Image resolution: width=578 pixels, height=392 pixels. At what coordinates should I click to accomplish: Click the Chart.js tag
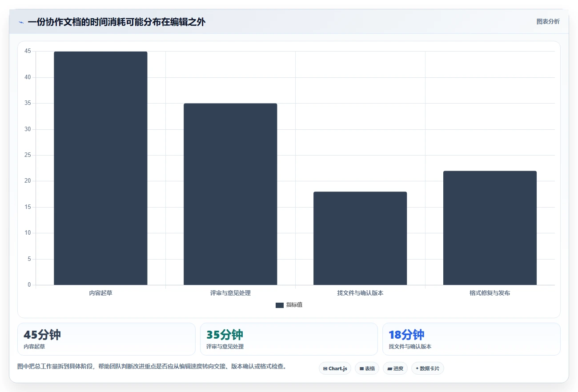(x=335, y=368)
